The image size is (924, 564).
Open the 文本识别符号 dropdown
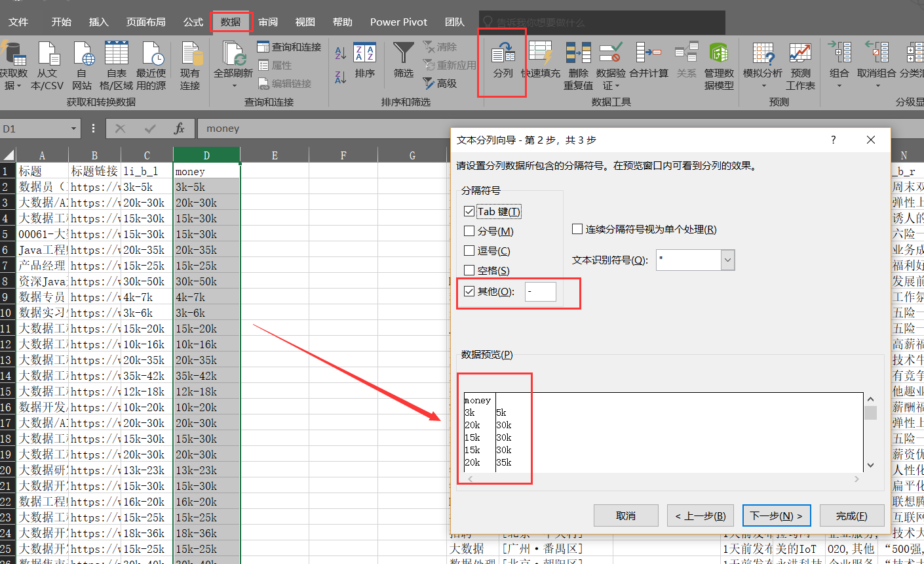[726, 260]
